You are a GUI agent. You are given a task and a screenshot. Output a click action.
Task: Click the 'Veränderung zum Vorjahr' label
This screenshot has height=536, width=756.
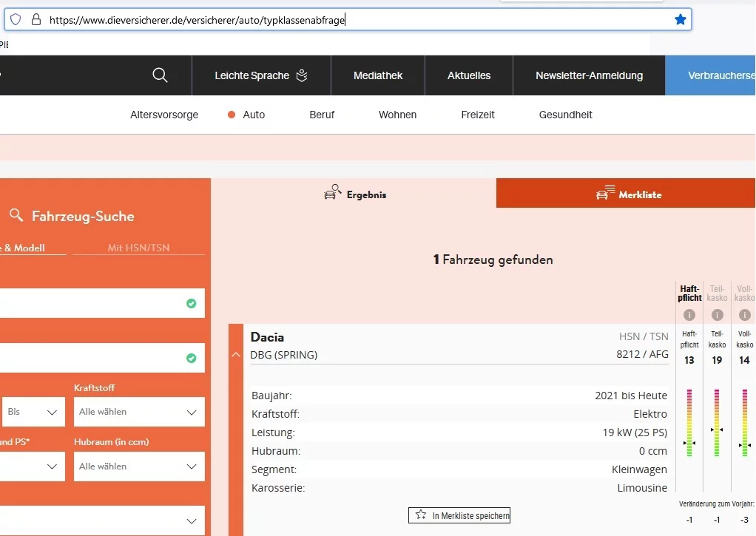click(717, 503)
